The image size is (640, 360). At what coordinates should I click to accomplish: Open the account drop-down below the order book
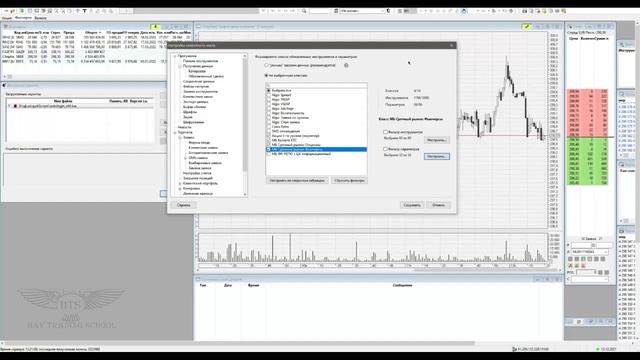605,252
